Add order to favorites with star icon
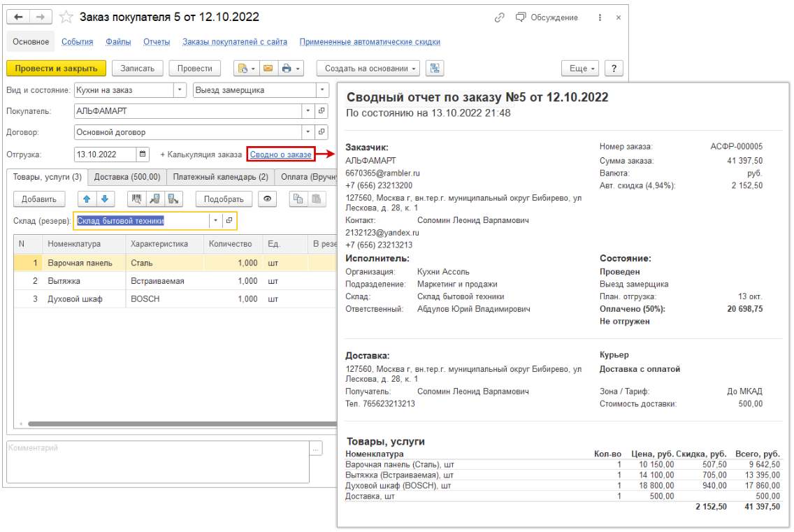The height and width of the screenshot is (532, 794). pos(66,17)
